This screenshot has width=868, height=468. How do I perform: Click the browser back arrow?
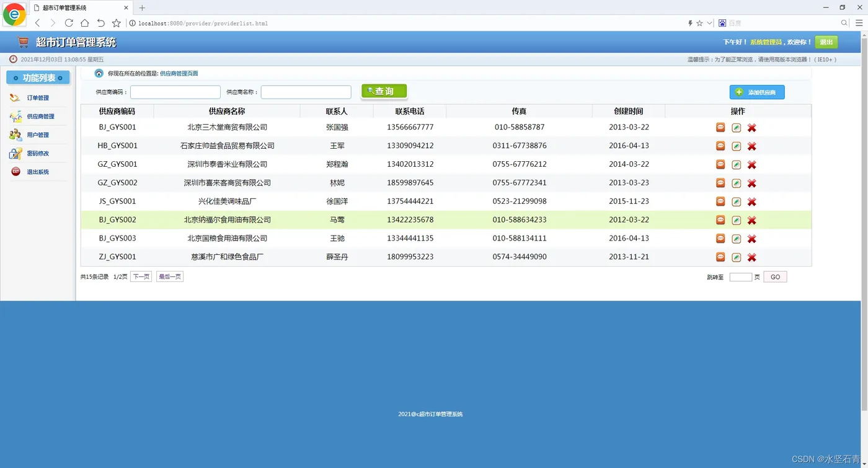click(x=37, y=23)
